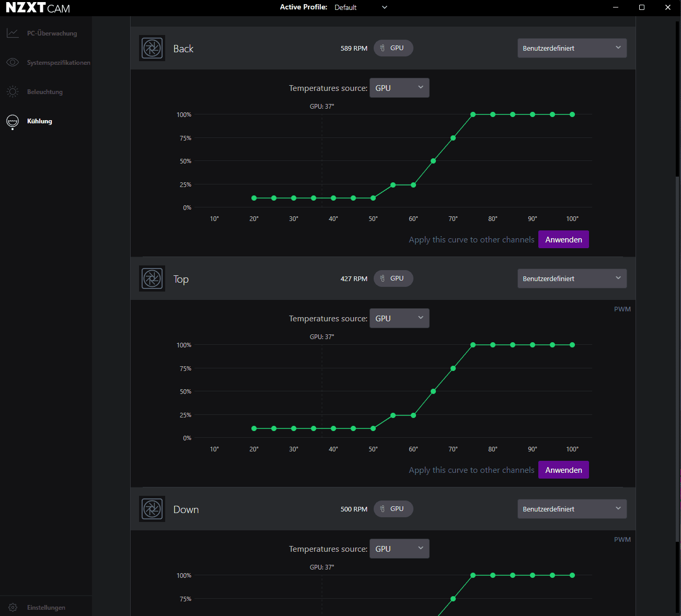This screenshot has width=681, height=616.
Task: Click GPU: 37° marker in Back graph
Action: (x=322, y=106)
